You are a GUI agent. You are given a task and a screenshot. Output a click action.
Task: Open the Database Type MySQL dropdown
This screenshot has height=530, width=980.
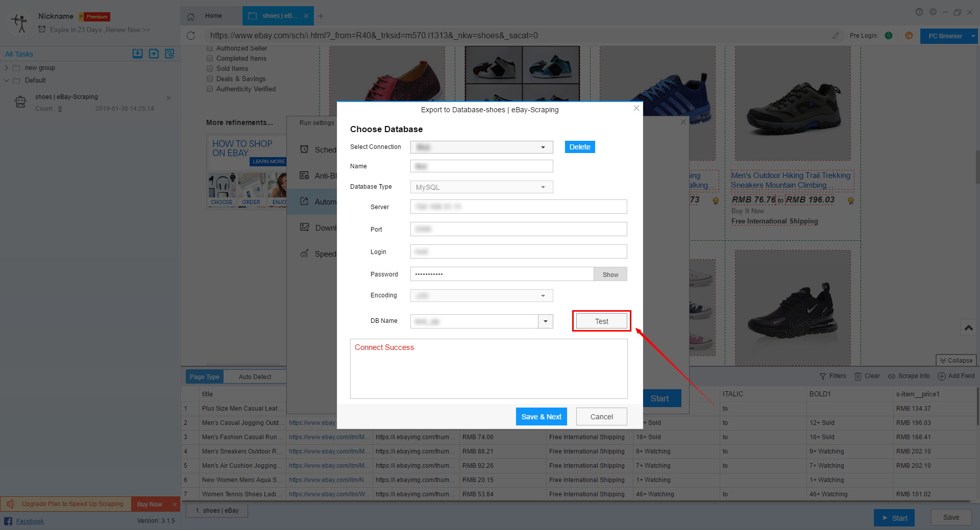click(x=481, y=187)
